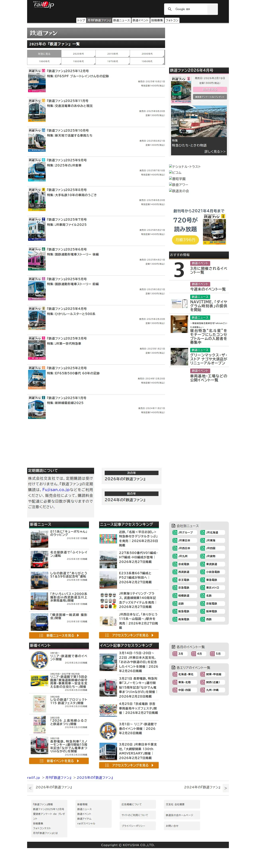The image size is (256, 868).
Task: Open 小田急電鉄 company news icon
Action: pos(202,572)
